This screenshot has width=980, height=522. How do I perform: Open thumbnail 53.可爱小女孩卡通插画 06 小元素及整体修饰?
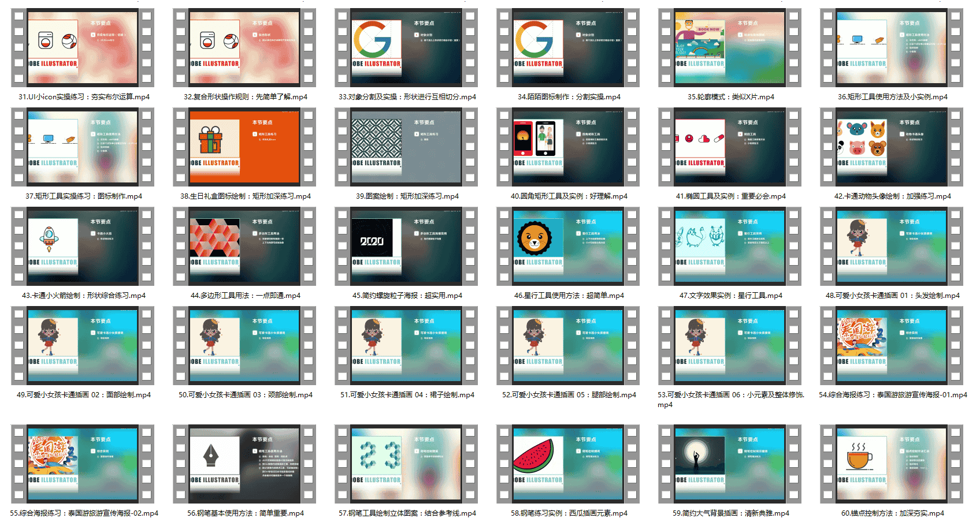click(x=730, y=346)
